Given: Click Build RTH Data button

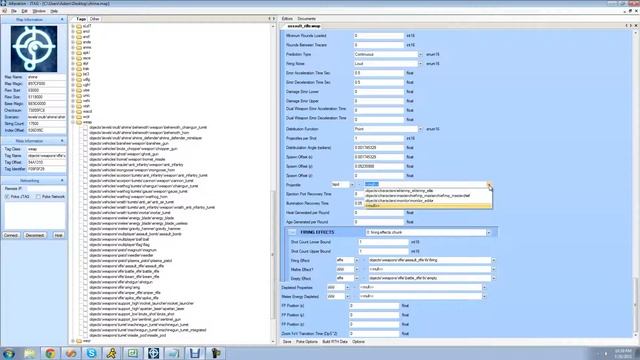Looking at the screenshot, I should [335, 342].
